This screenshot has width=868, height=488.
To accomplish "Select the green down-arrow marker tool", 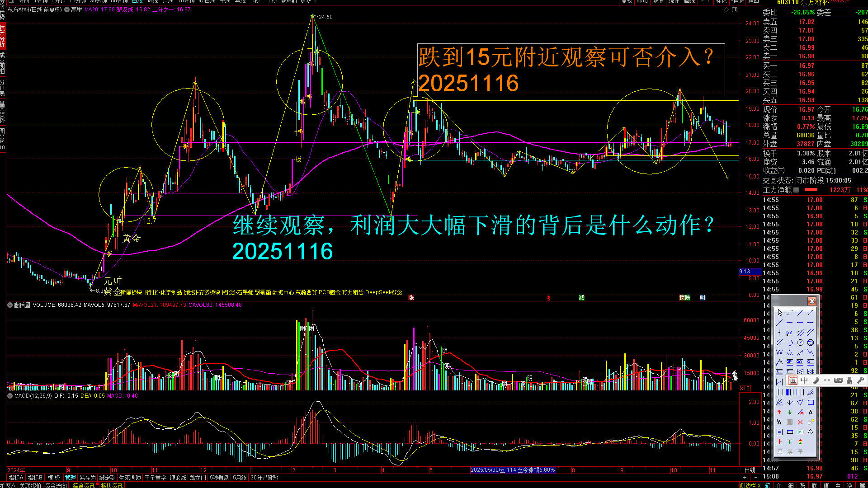I will click(x=790, y=412).
